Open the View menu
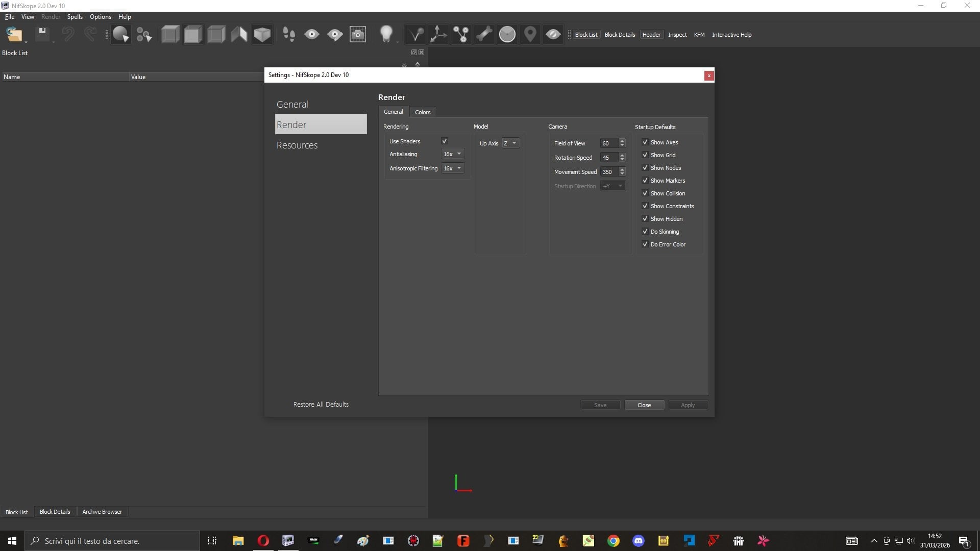The height and width of the screenshot is (551, 980). [x=28, y=17]
